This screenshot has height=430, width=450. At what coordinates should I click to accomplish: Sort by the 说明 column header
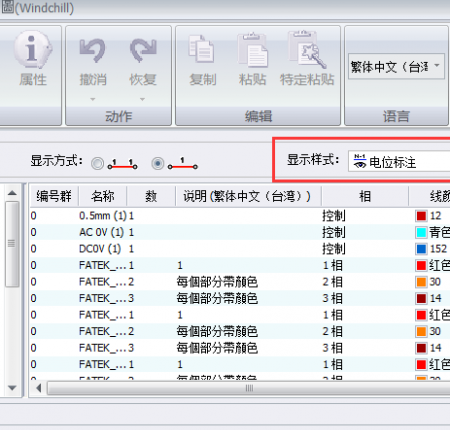[247, 196]
